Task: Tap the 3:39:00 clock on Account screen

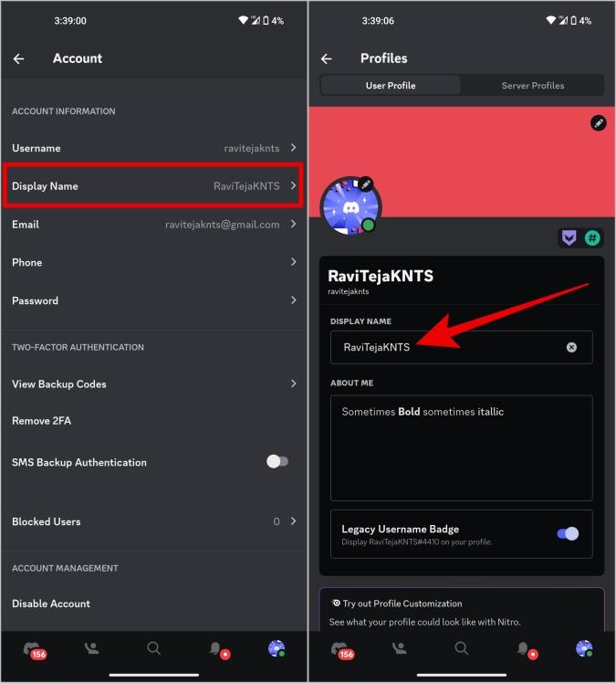Action: (x=70, y=20)
